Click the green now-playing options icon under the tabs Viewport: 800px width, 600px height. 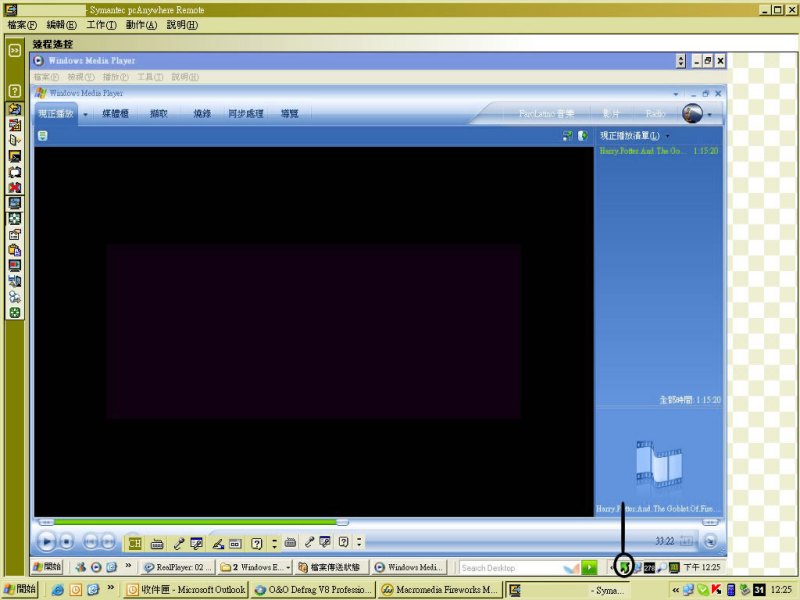tap(43, 136)
